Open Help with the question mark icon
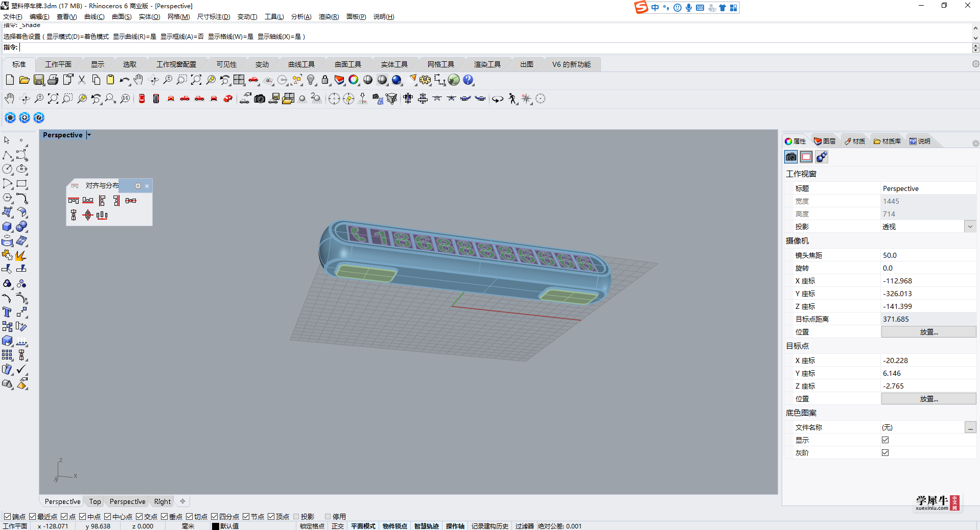Image resolution: width=980 pixels, height=530 pixels. (468, 80)
